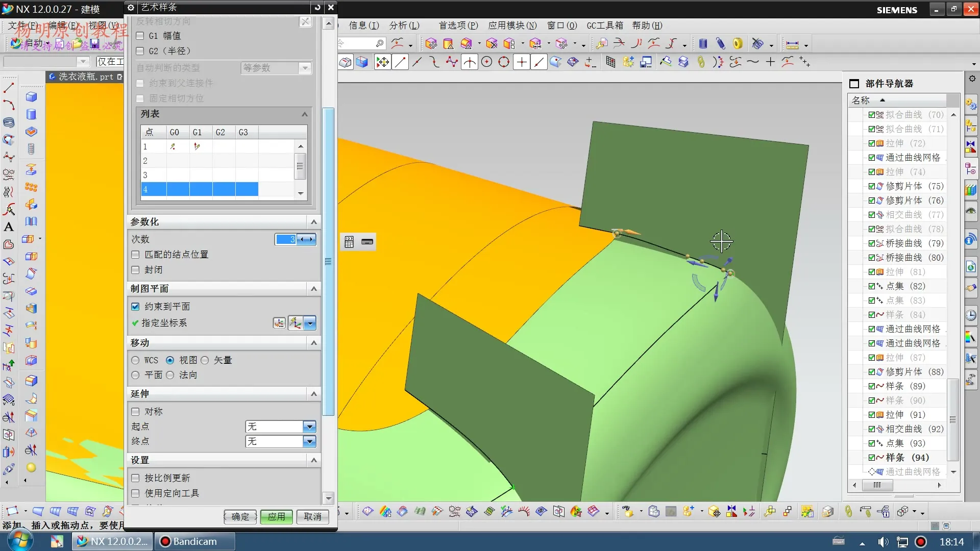The height and width of the screenshot is (551, 980).
Task: Click the 取消 button
Action: 312,517
